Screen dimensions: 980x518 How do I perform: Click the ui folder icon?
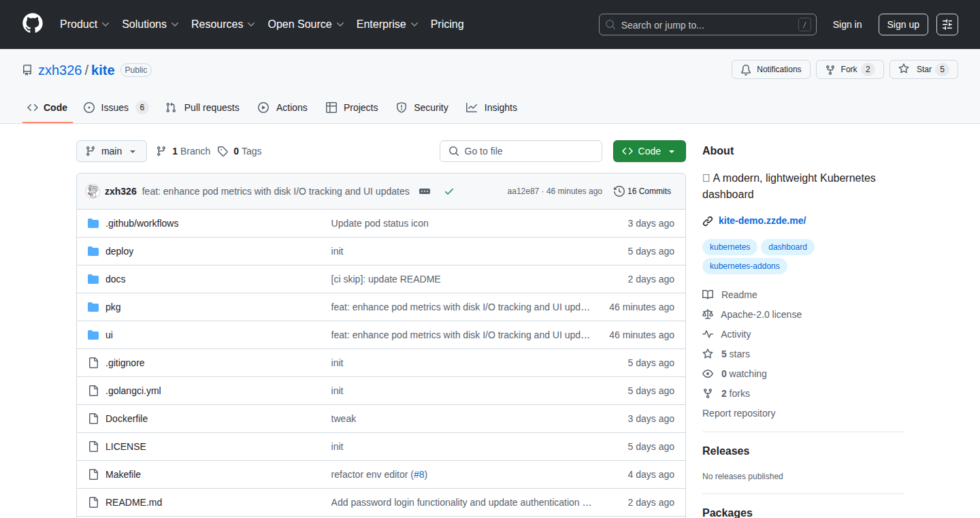93,335
